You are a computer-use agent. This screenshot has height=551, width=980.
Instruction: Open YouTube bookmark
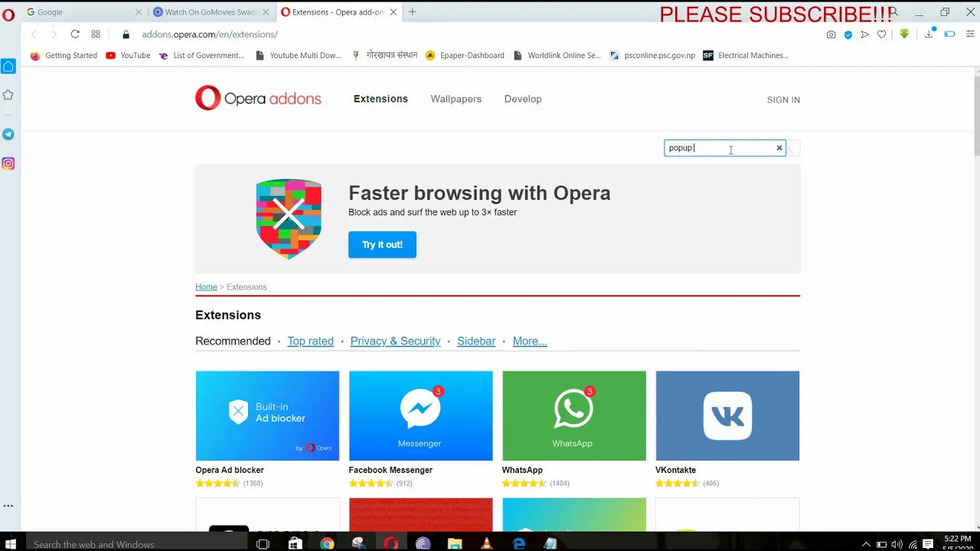128,55
